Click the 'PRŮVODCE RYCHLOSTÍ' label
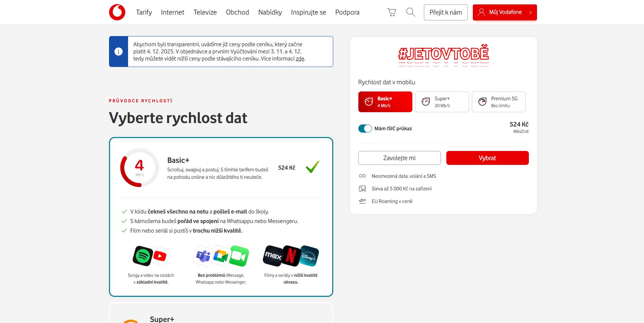Viewport: 644px width, 323px height. [x=141, y=101]
